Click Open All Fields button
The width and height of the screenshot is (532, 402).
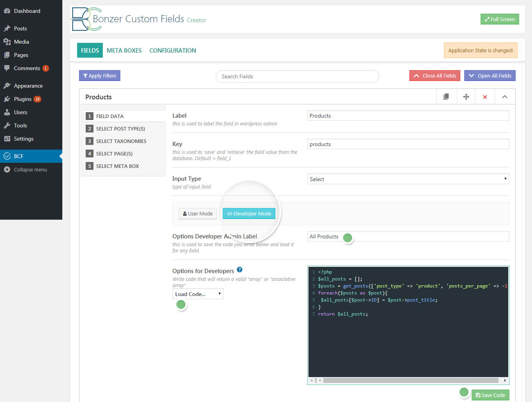pos(490,76)
